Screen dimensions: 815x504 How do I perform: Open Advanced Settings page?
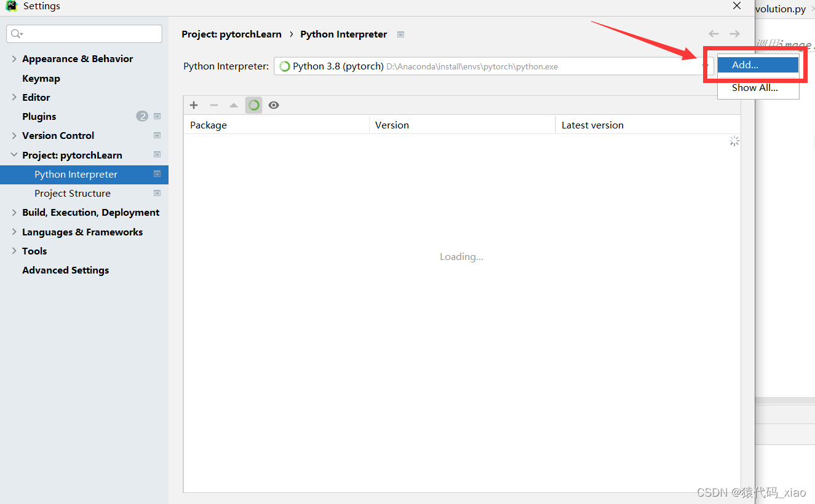[66, 270]
